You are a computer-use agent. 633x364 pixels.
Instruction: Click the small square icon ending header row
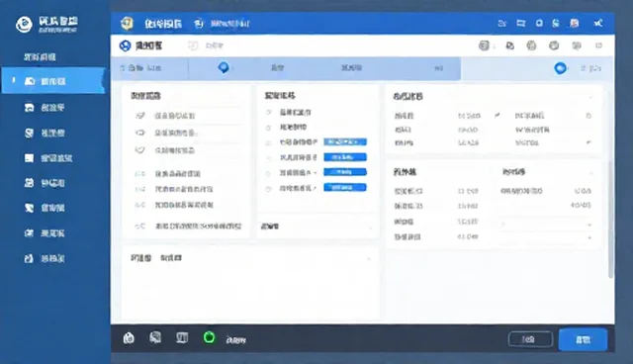click(x=598, y=45)
